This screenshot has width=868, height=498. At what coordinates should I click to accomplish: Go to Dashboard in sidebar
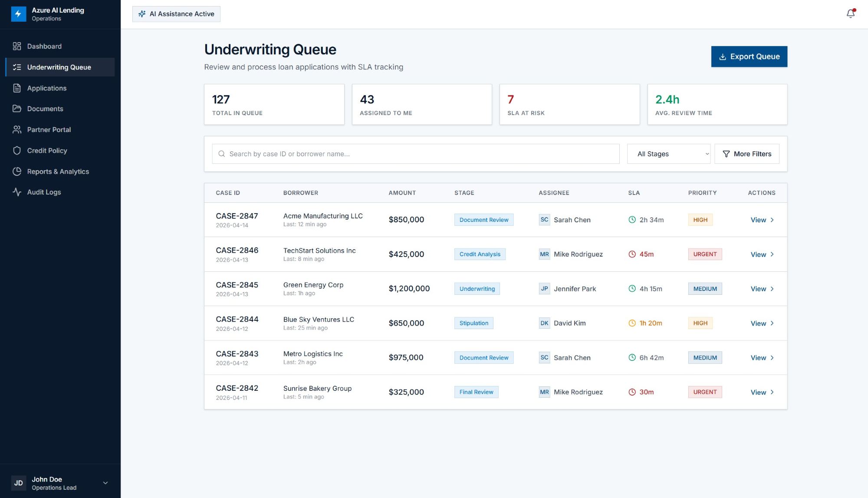[x=60, y=46]
